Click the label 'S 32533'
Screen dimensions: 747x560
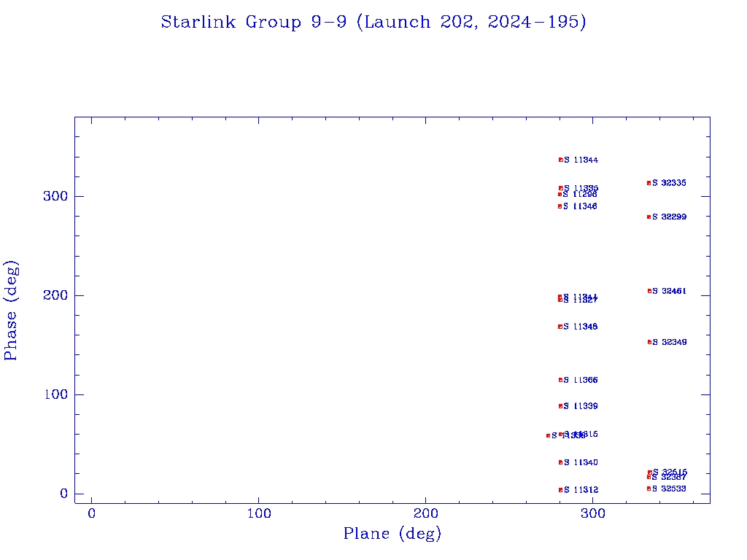click(670, 489)
